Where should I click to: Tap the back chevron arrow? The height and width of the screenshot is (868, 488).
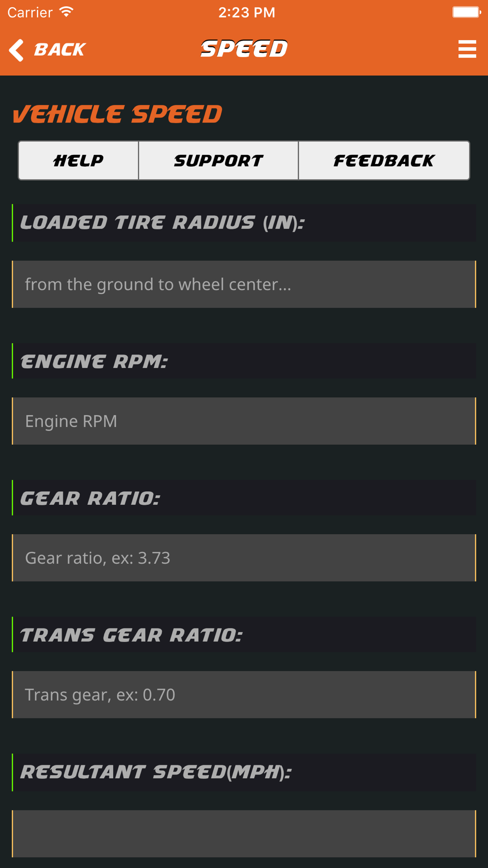point(17,50)
